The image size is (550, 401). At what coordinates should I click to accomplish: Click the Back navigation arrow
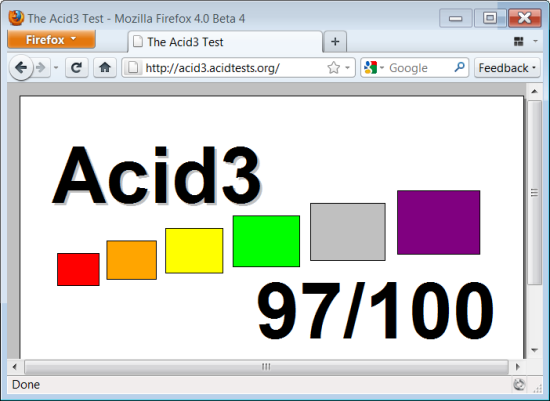coord(21,67)
